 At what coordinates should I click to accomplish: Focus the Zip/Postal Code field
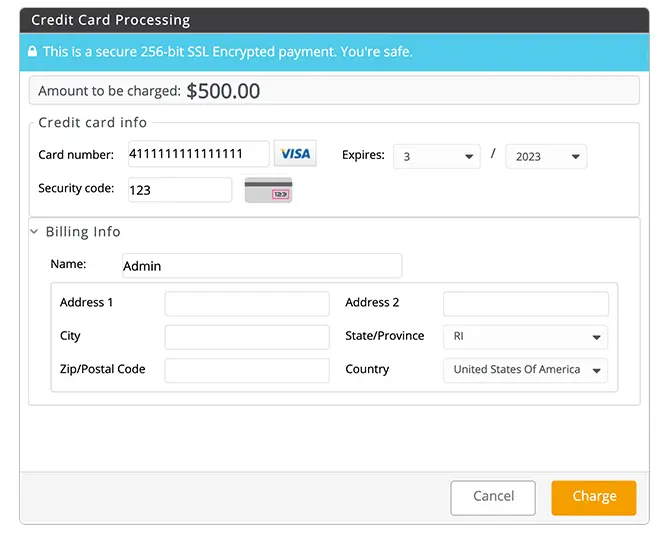pyautogui.click(x=247, y=371)
